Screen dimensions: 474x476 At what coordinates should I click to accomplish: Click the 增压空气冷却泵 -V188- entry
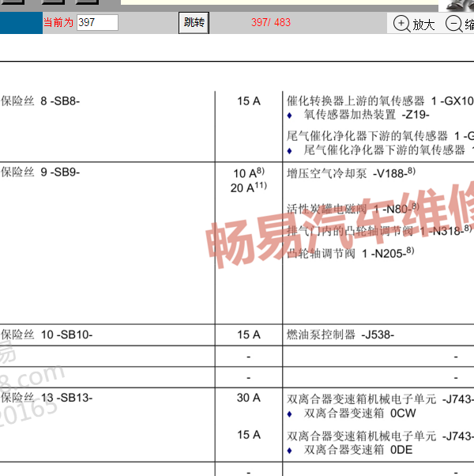[351, 173]
